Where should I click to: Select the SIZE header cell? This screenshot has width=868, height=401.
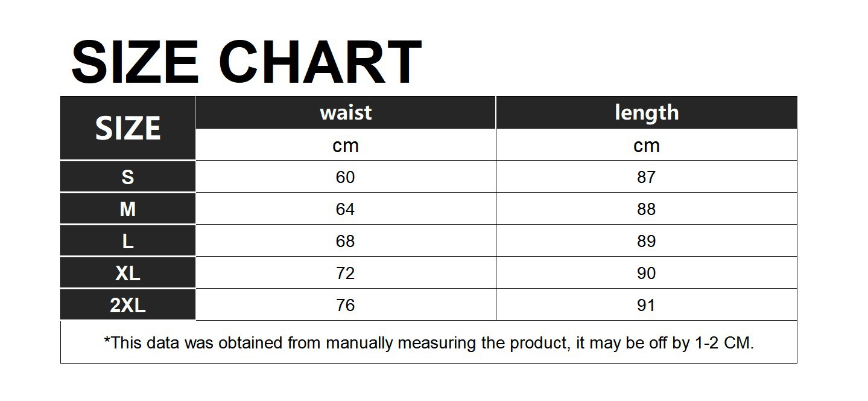(x=128, y=129)
